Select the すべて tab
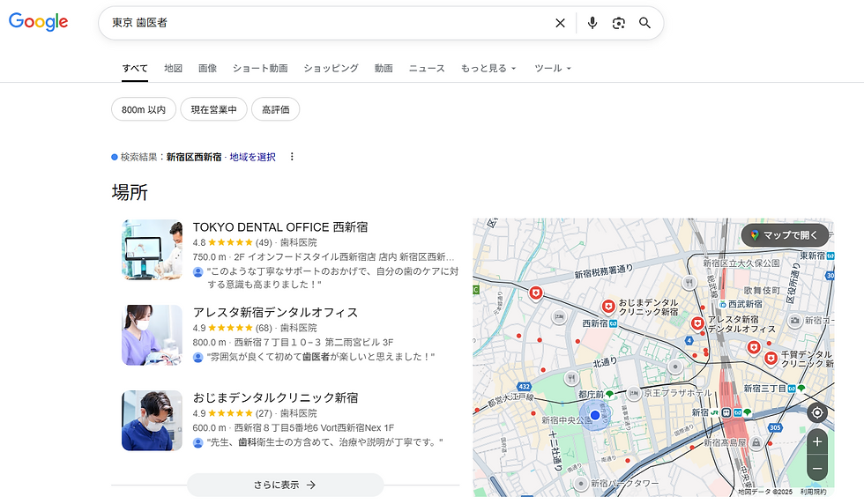864x504 pixels. pyautogui.click(x=135, y=69)
